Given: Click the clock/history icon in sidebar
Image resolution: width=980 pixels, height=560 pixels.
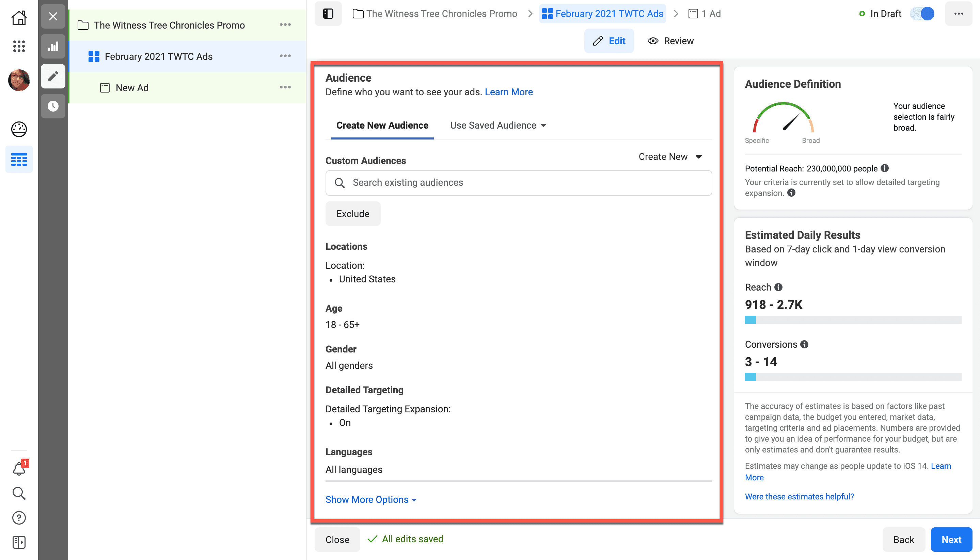Looking at the screenshot, I should tap(54, 105).
